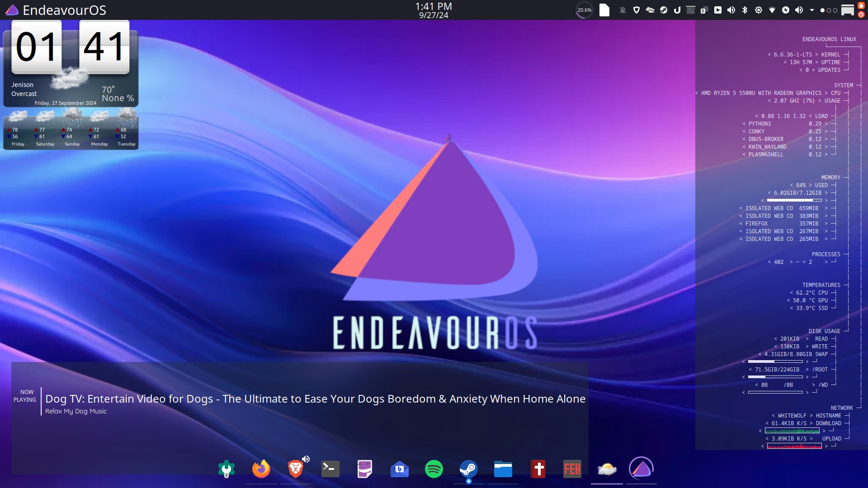The height and width of the screenshot is (488, 868).
Task: Open the Brave browser from the dock
Action: tap(295, 469)
